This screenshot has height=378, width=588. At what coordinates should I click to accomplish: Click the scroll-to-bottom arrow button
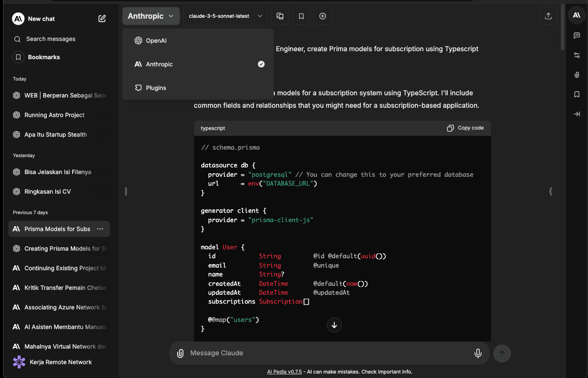click(x=334, y=325)
